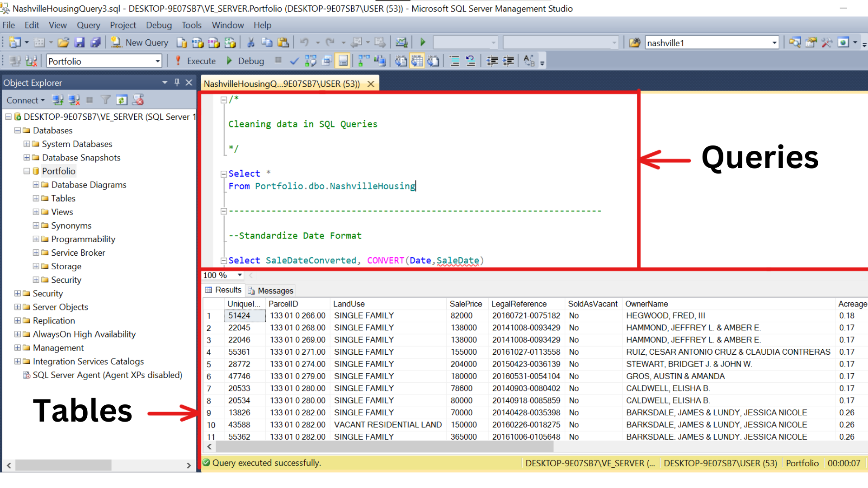Click the Find in Files icon

(635, 42)
